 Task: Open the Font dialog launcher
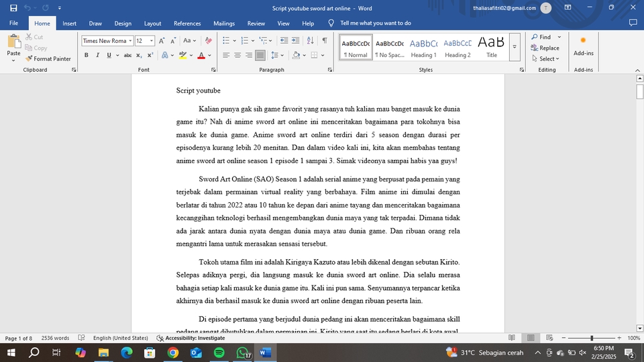pyautogui.click(x=213, y=70)
